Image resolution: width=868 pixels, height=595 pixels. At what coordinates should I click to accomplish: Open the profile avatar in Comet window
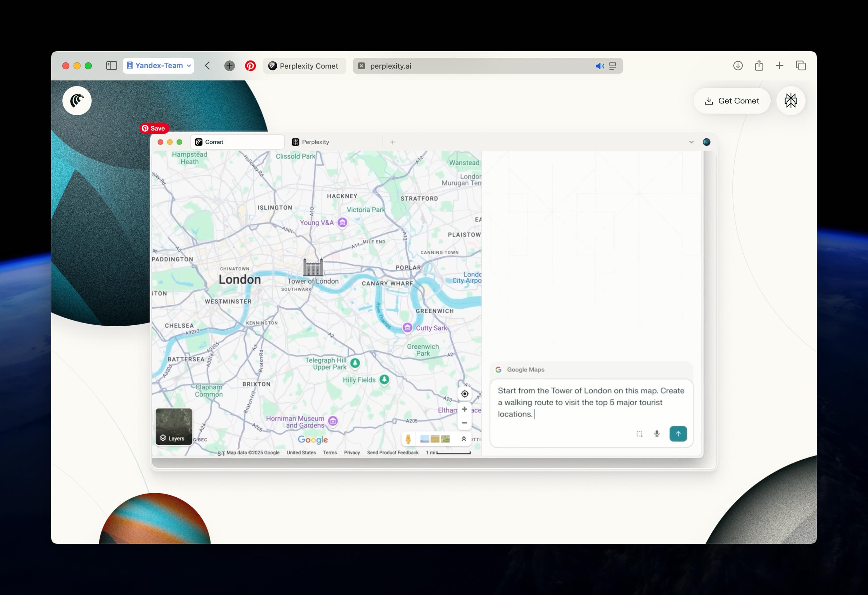(x=706, y=142)
